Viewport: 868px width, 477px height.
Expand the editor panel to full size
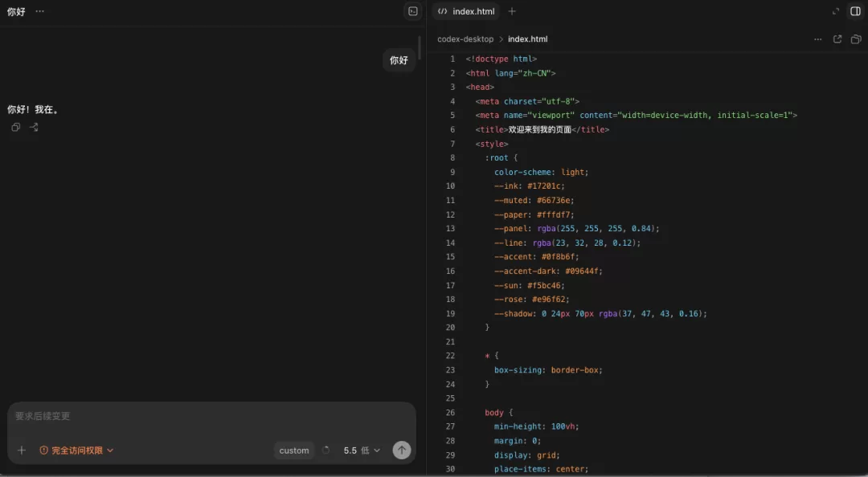[x=836, y=11]
